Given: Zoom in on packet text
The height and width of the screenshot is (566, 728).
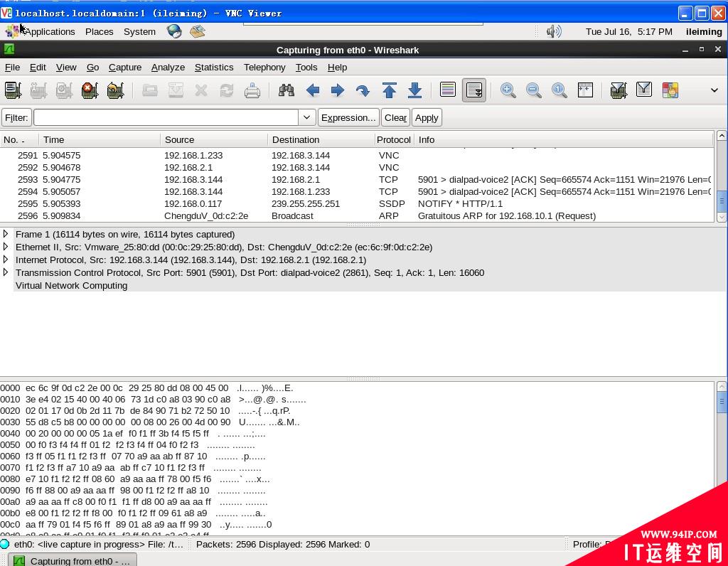Looking at the screenshot, I should pyautogui.click(x=508, y=90).
